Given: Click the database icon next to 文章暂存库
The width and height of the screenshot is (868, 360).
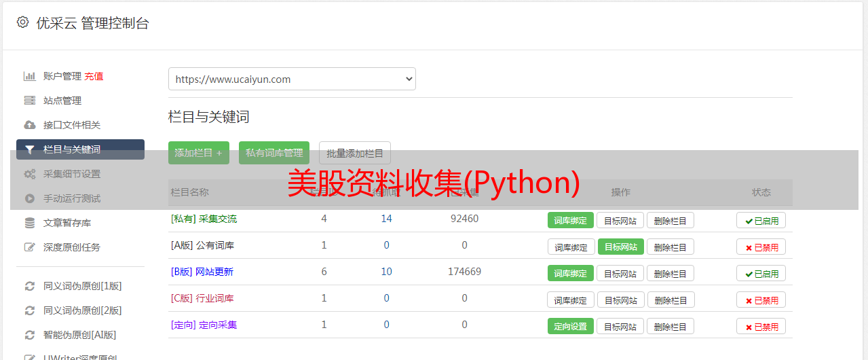Looking at the screenshot, I should click(29, 223).
